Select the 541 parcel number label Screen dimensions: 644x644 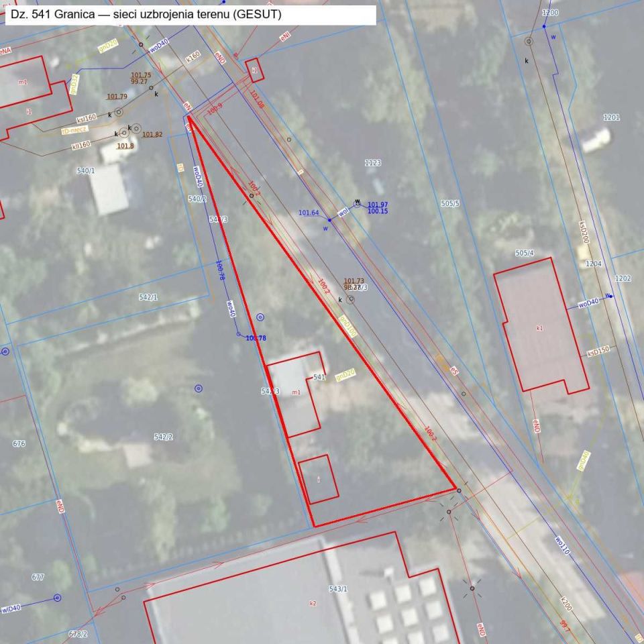(x=319, y=377)
